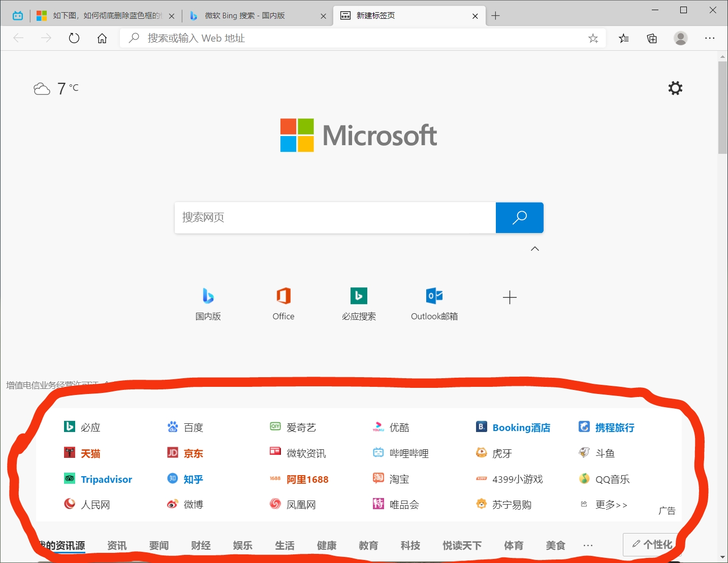
Task: Open the QQ音乐 link
Action: click(x=605, y=479)
